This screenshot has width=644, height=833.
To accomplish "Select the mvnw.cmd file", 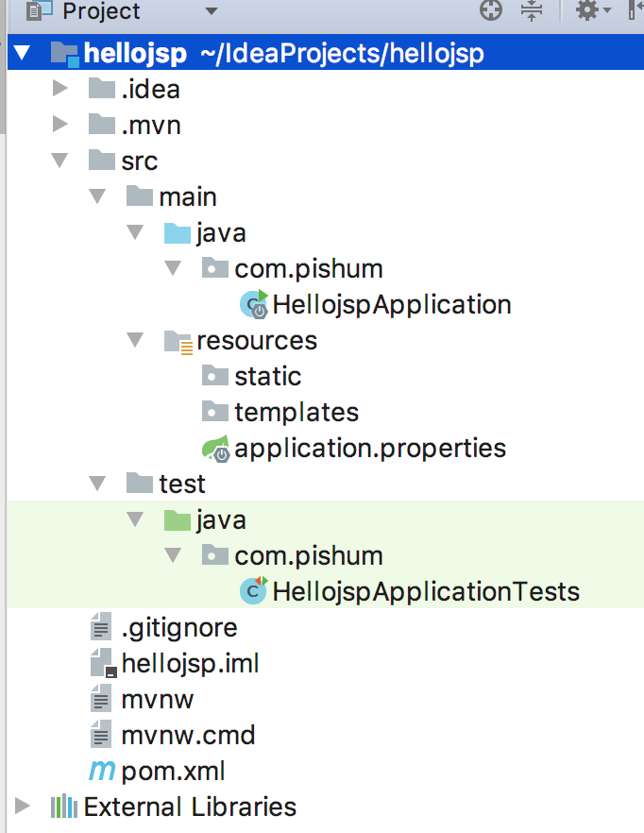I will pyautogui.click(x=188, y=735).
